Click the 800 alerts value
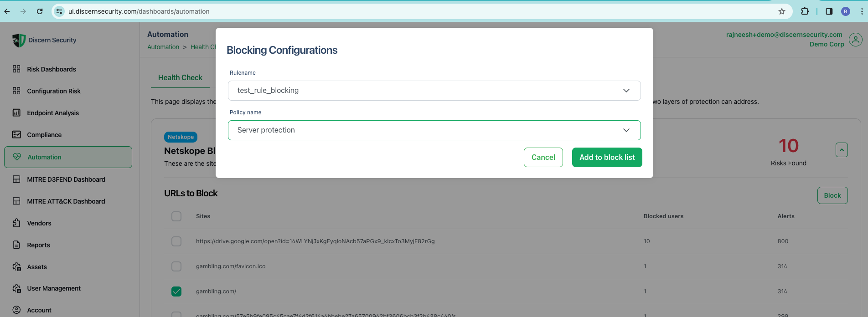868x317 pixels. pos(783,241)
